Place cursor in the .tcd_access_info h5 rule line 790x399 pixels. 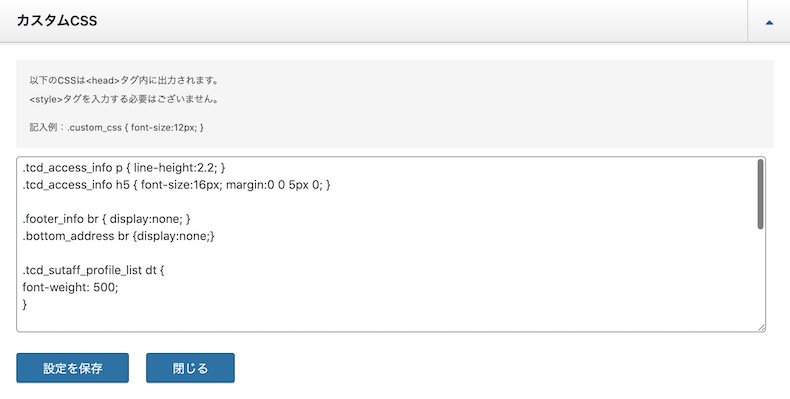[176, 185]
